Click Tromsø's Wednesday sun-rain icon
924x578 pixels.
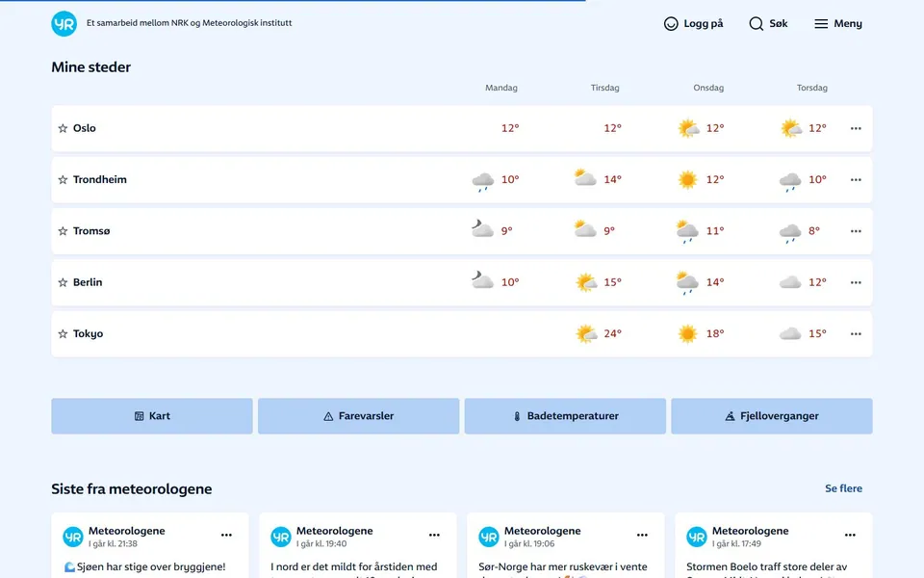(687, 232)
